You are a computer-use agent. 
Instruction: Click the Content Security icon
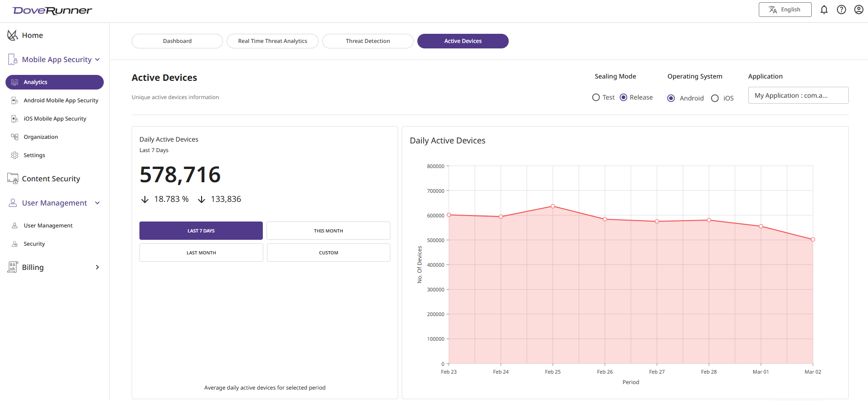click(x=12, y=179)
